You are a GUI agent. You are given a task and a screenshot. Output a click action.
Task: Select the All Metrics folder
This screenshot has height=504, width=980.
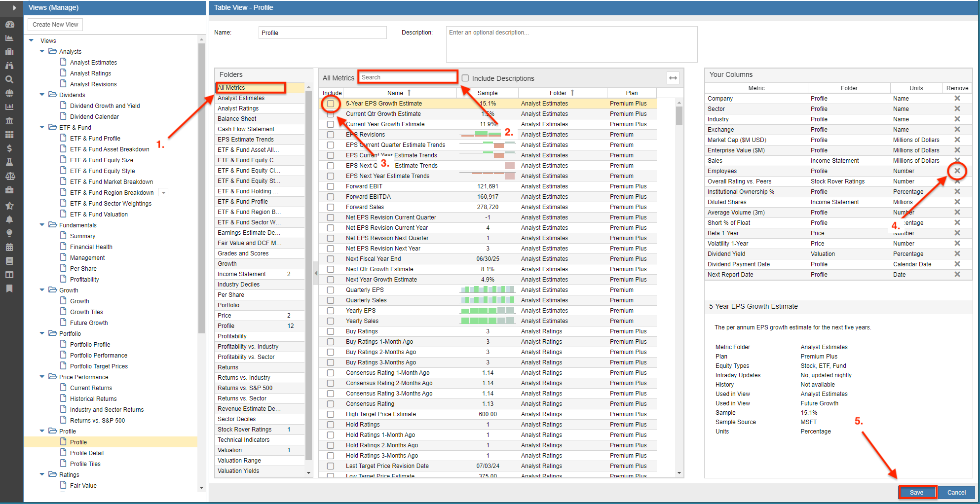click(x=260, y=88)
